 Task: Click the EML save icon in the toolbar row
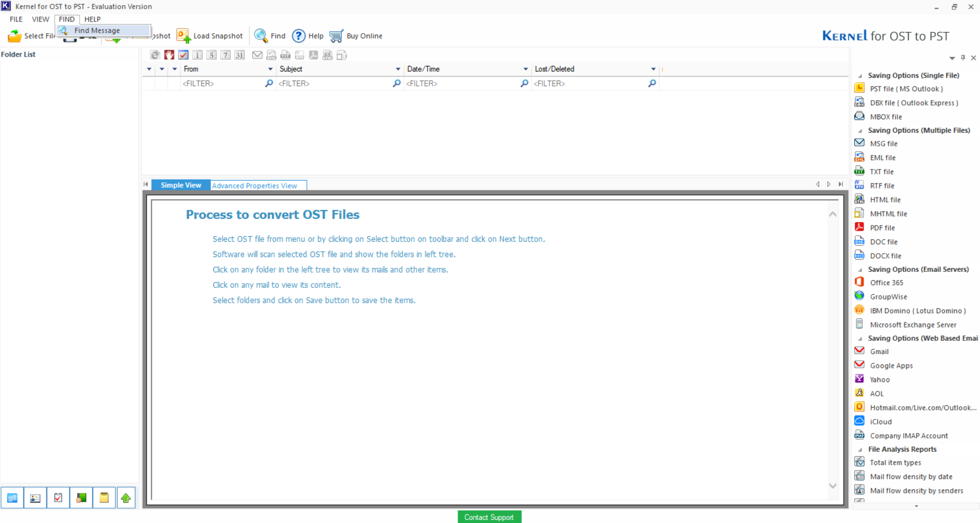tap(272, 55)
